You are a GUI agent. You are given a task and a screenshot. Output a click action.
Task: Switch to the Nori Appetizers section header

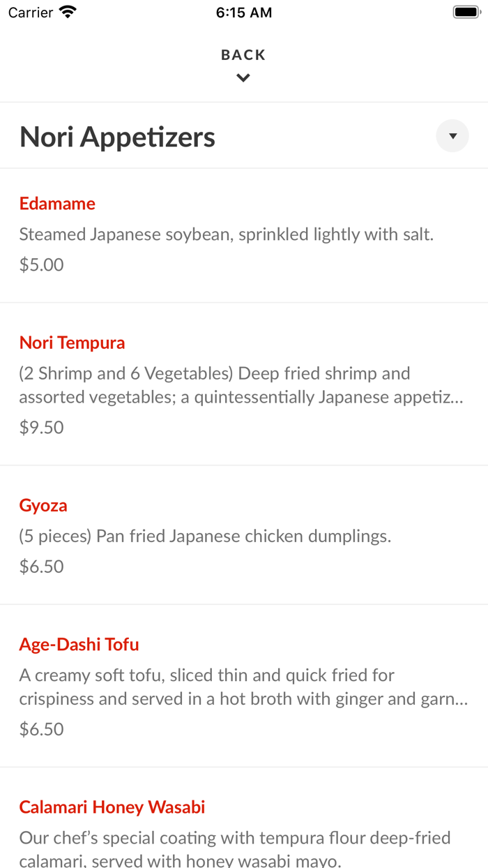point(117,136)
